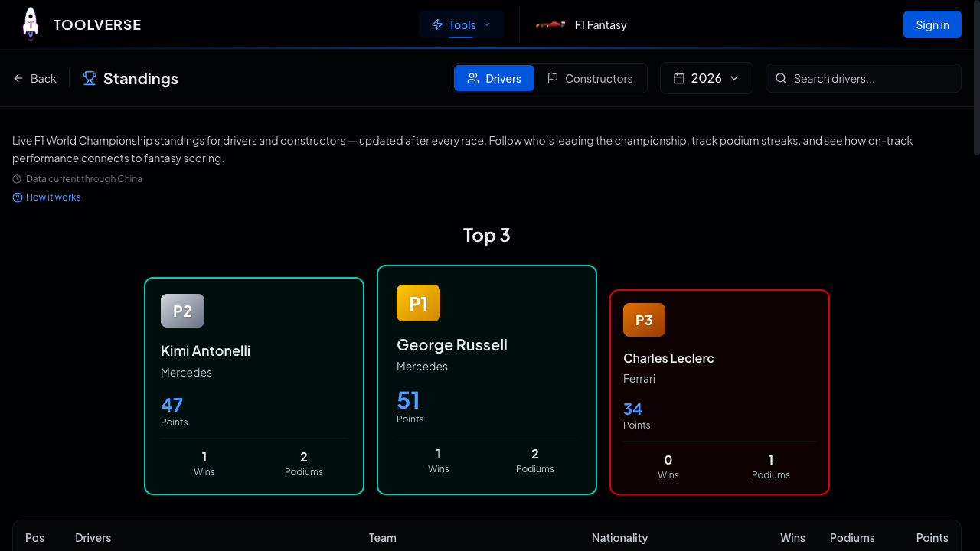This screenshot has width=980, height=551.
Task: Click the calendar icon in season selector
Action: tap(678, 78)
